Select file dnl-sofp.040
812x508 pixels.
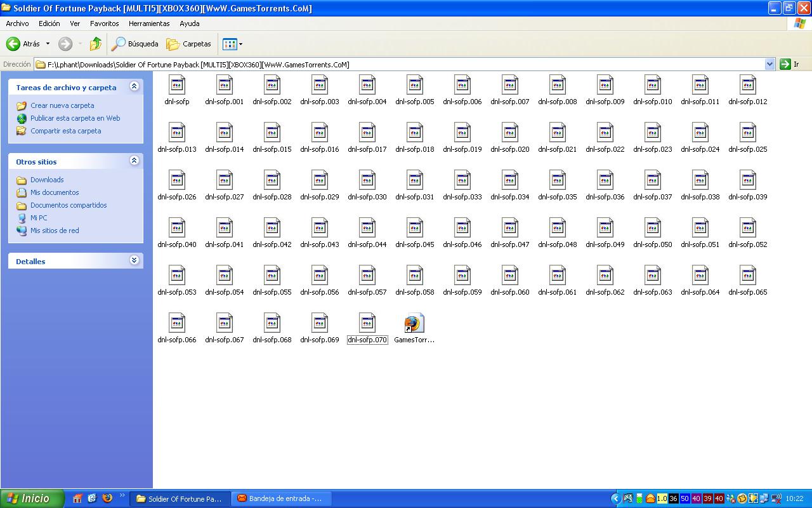coord(177,233)
